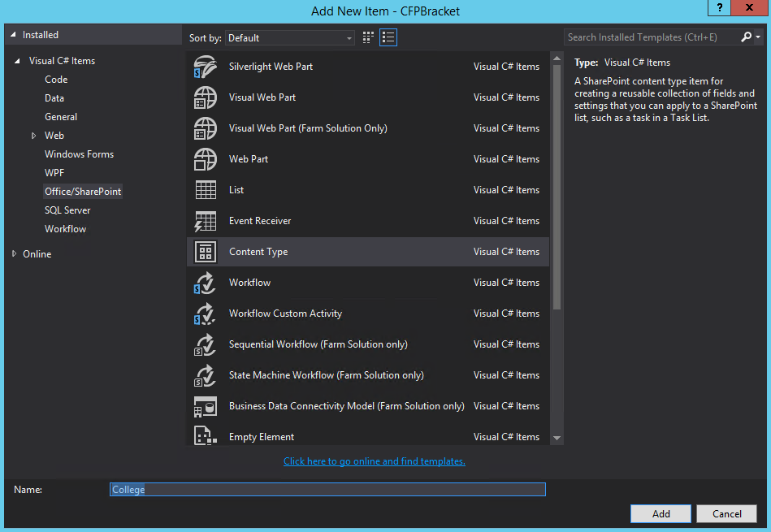Click the Add button
This screenshot has width=771, height=532.
pos(661,514)
